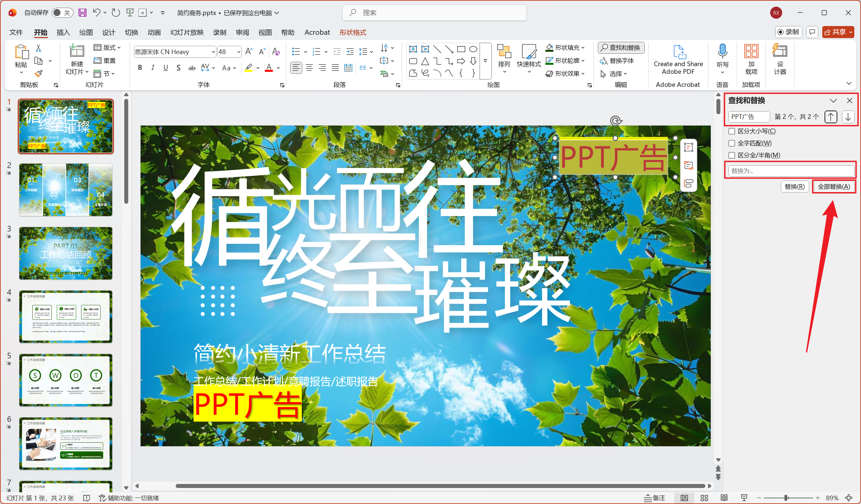Screen dimensions: 861x504
Task: Switch to the 形状格式 ribbon tab
Action: 353,32
